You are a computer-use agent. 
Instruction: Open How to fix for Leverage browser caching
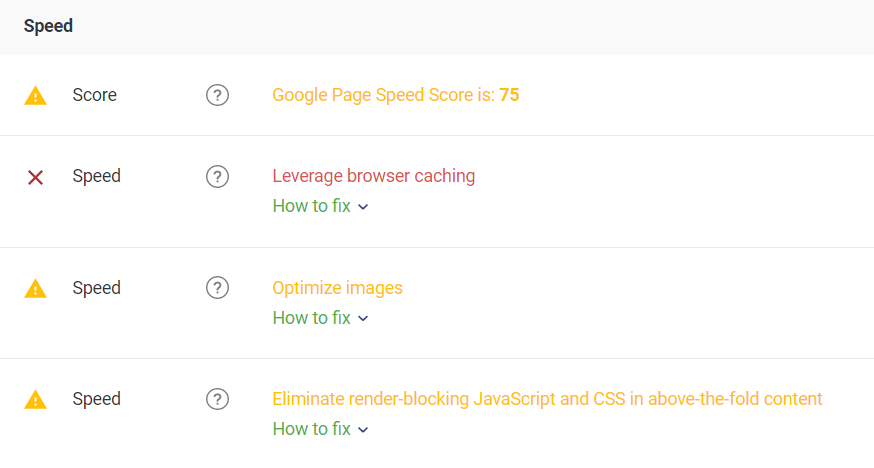tap(312, 206)
